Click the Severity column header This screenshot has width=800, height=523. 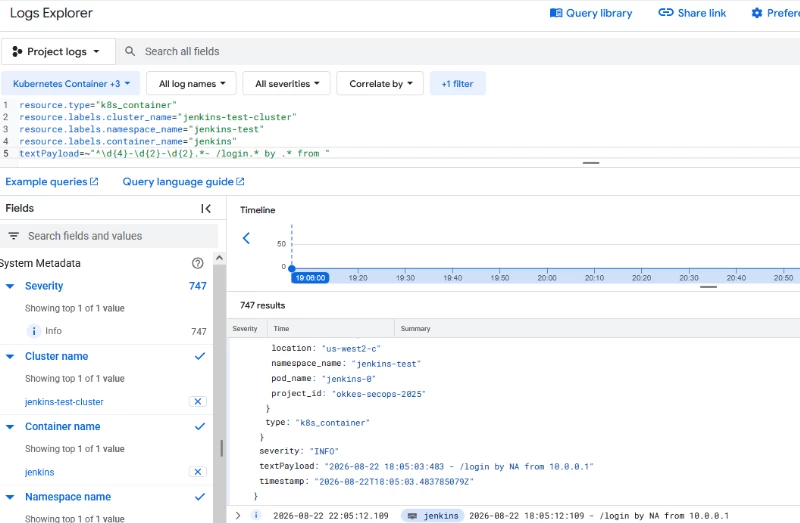pyautogui.click(x=245, y=329)
